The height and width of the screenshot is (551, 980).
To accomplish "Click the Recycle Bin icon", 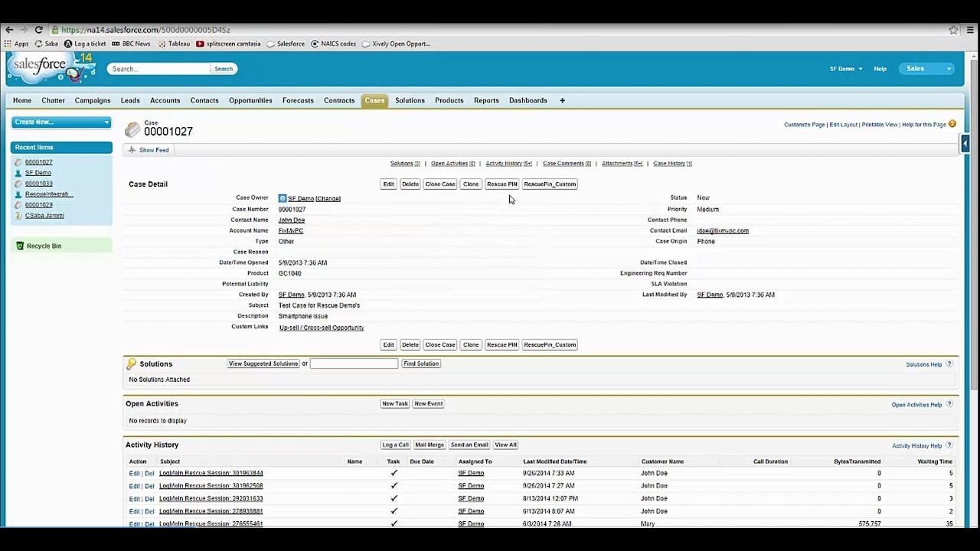I will 20,246.
